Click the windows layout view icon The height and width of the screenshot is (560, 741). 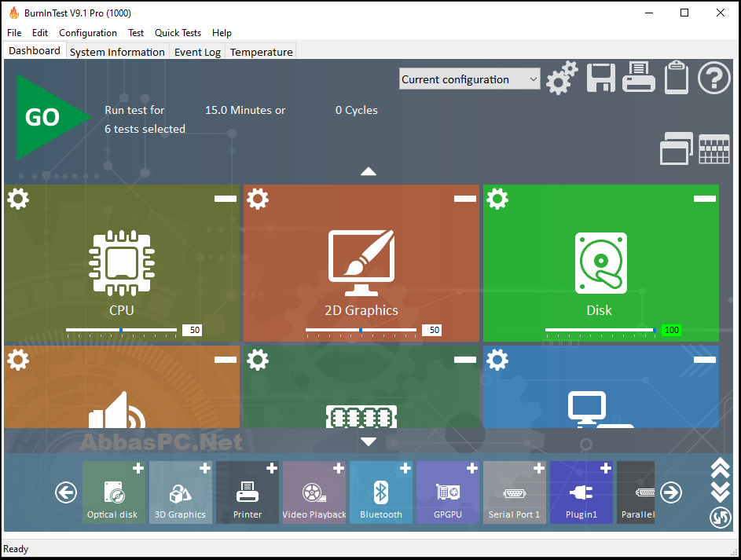click(677, 148)
